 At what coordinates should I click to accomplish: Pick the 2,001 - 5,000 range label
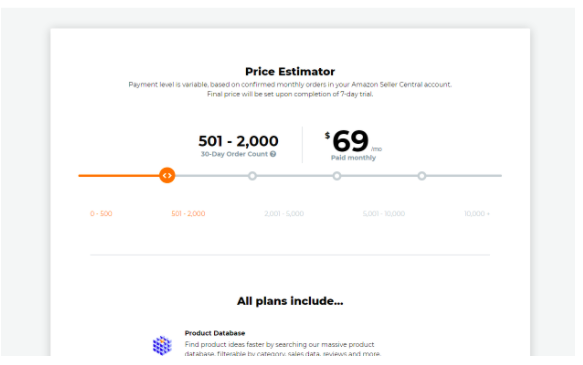coord(284,214)
